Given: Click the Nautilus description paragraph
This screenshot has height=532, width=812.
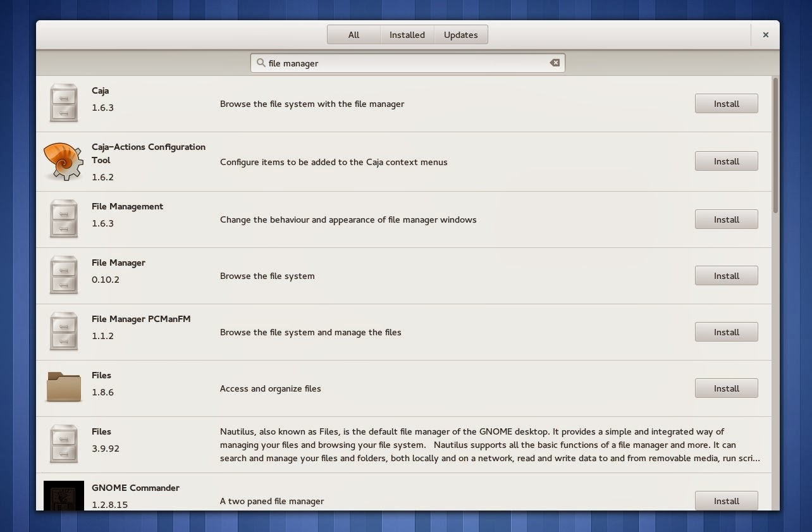Looking at the screenshot, I should [x=490, y=445].
